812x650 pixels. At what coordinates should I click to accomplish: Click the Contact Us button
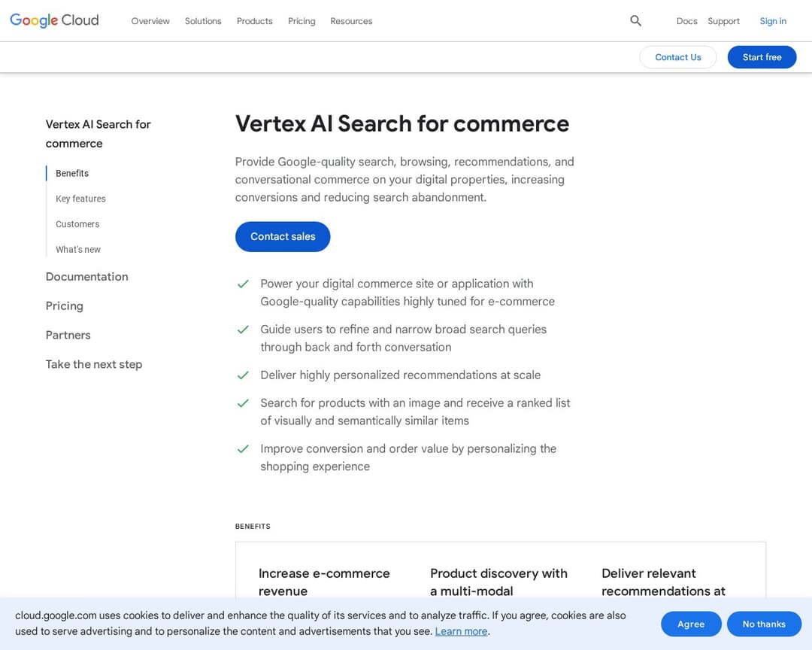point(678,57)
